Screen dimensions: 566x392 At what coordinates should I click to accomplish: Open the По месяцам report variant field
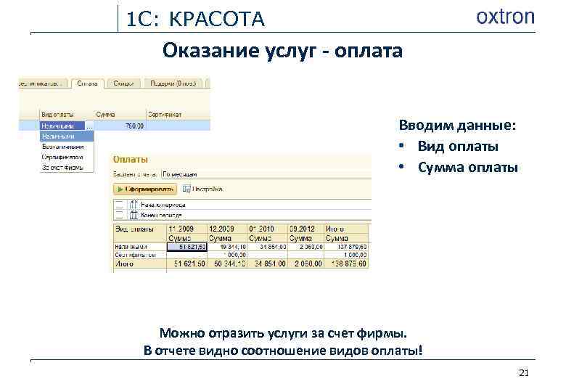(x=266, y=174)
